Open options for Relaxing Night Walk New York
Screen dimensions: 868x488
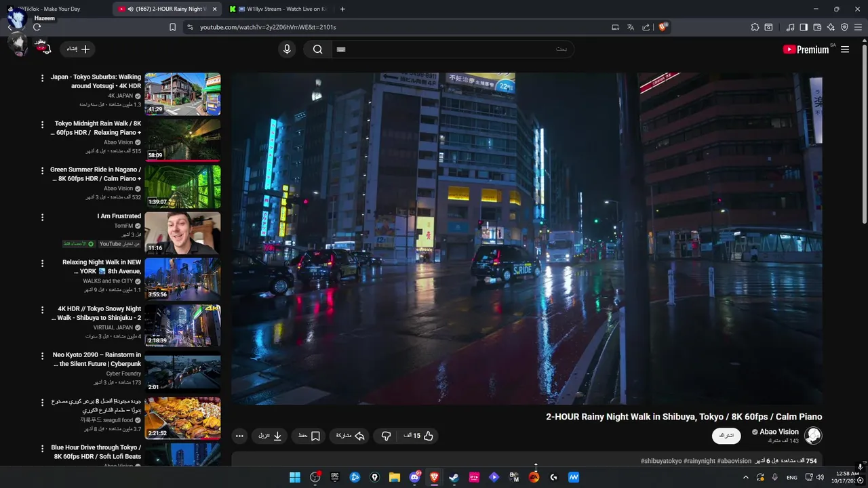pos(42,263)
